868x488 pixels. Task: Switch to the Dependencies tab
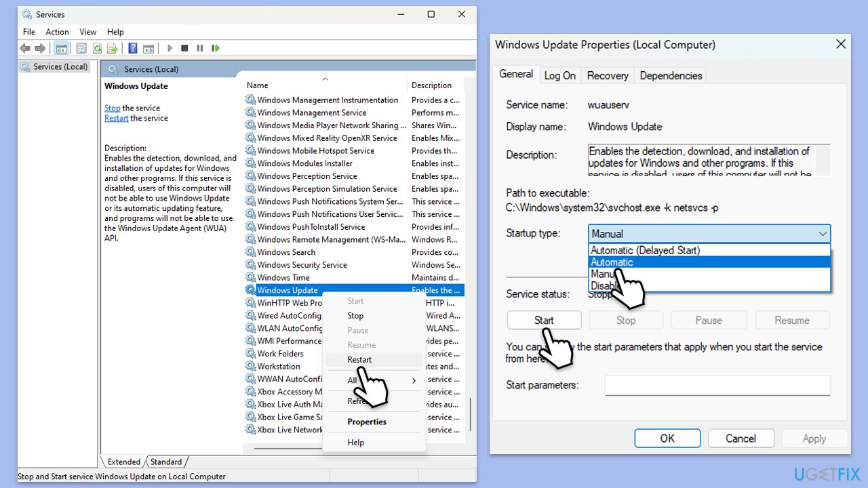(x=671, y=76)
